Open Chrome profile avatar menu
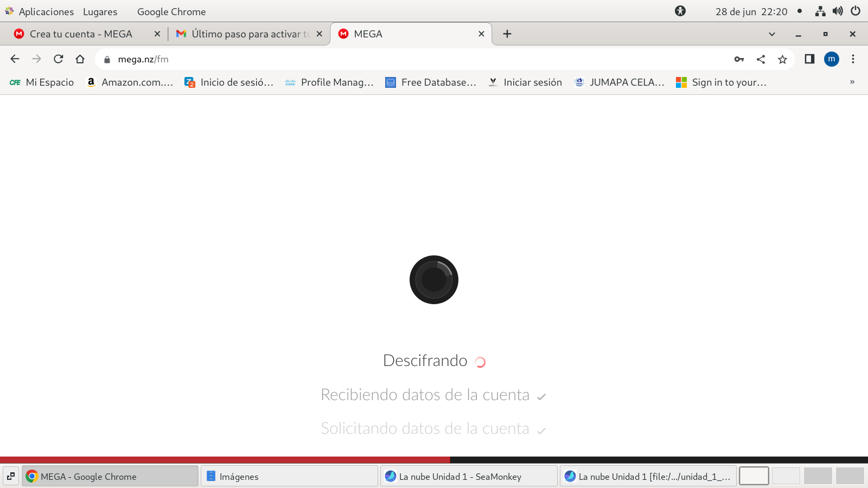Screen dimensions: 868x488 pyautogui.click(x=831, y=59)
